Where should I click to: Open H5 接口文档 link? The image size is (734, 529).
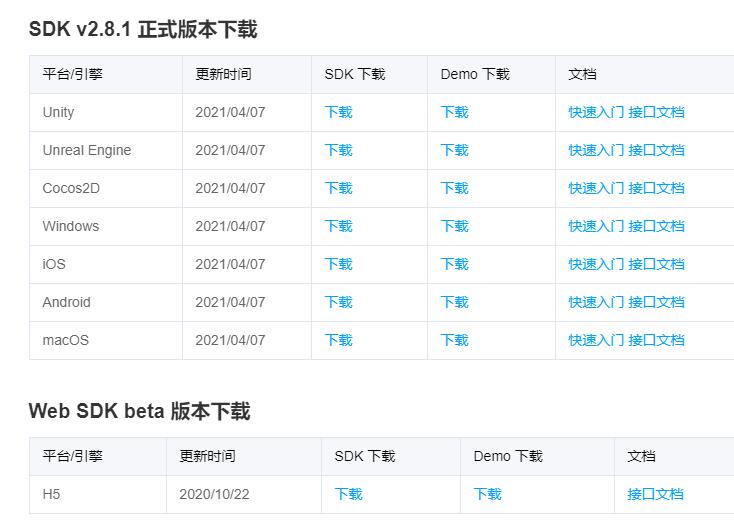click(655, 494)
